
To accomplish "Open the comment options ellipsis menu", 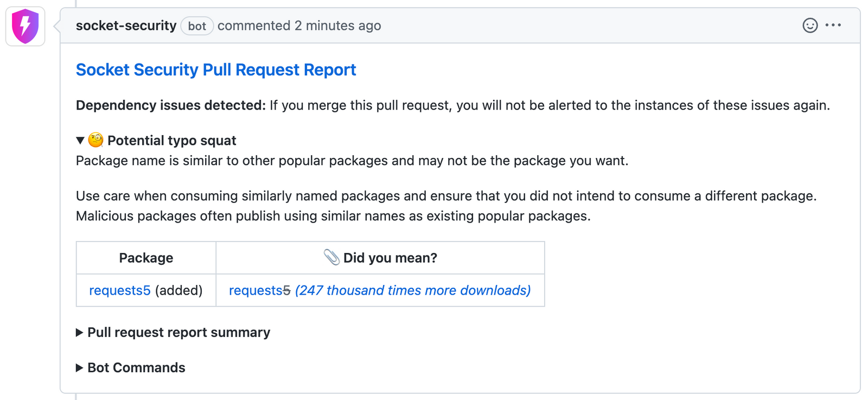I will [x=833, y=26].
